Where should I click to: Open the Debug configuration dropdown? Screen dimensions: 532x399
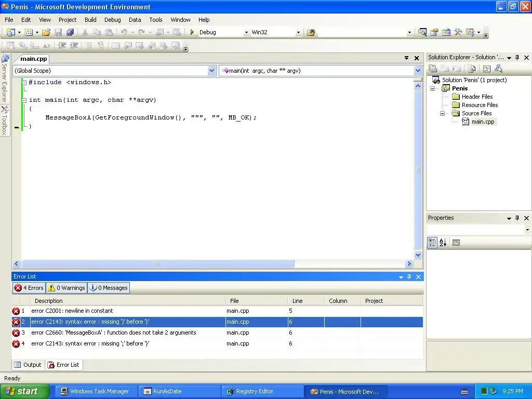click(246, 32)
